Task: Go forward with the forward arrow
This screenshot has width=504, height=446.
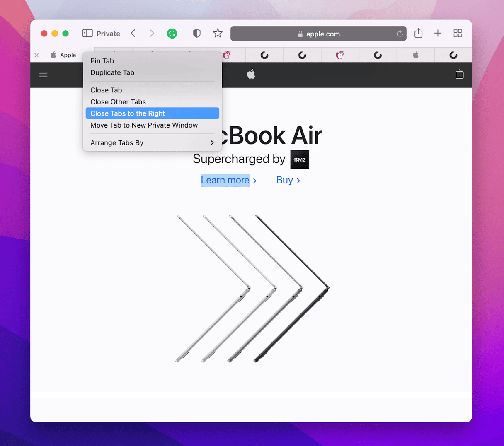Action: coord(152,34)
